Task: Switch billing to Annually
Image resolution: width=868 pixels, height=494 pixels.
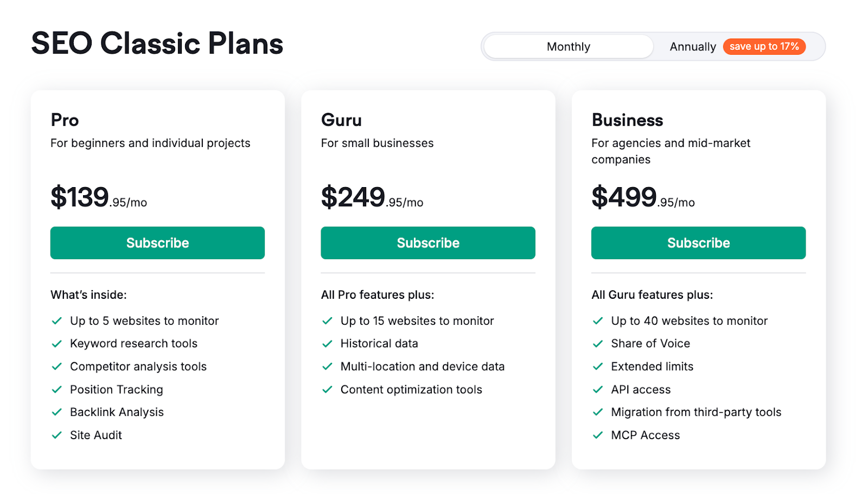Action: [693, 47]
